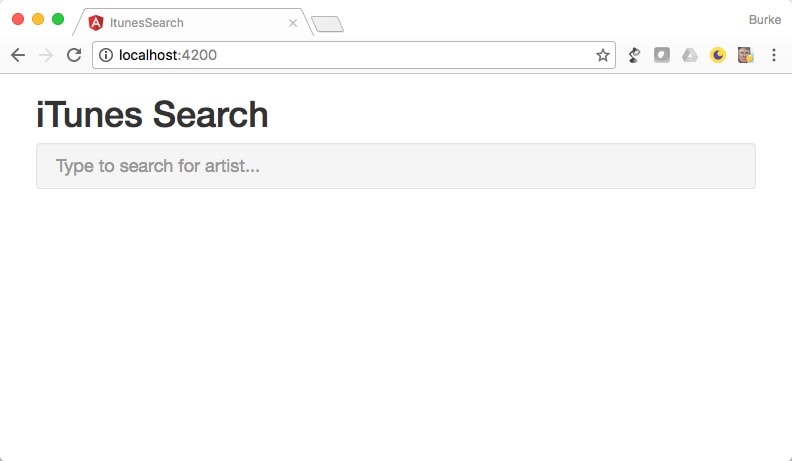
Task: View site information icon in address bar
Action: (x=106, y=55)
